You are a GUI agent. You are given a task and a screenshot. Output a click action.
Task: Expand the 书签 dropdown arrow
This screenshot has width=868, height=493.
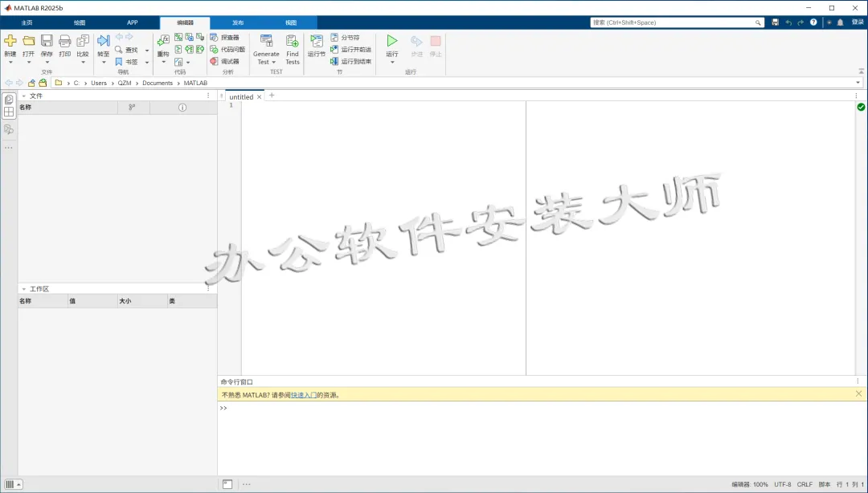[147, 62]
